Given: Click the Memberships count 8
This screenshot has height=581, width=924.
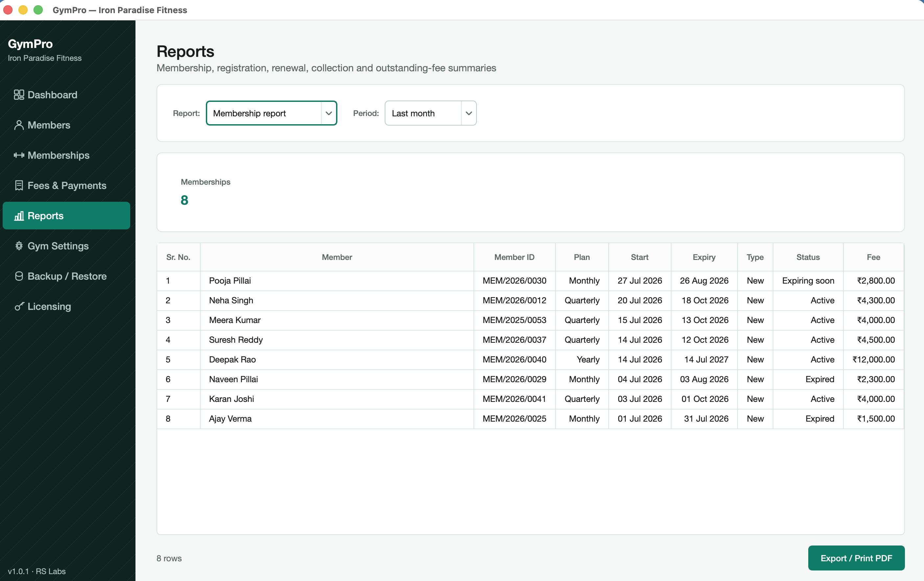Looking at the screenshot, I should [184, 200].
